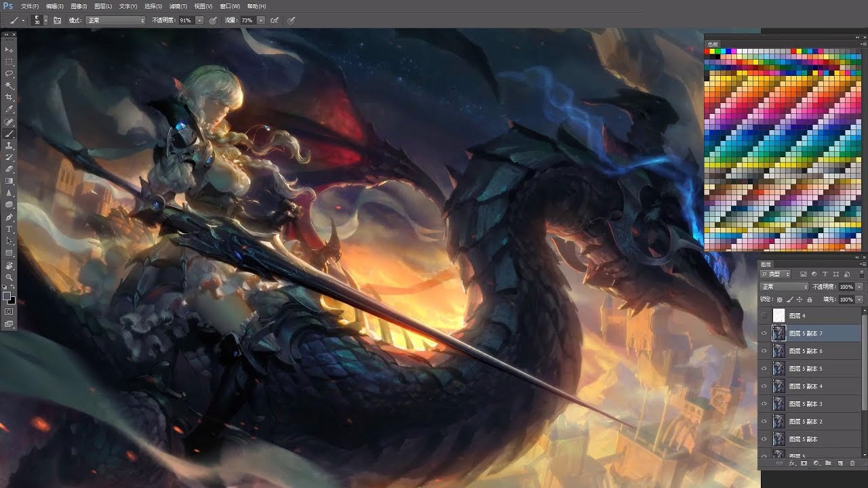Pick the Crop tool

click(9, 96)
